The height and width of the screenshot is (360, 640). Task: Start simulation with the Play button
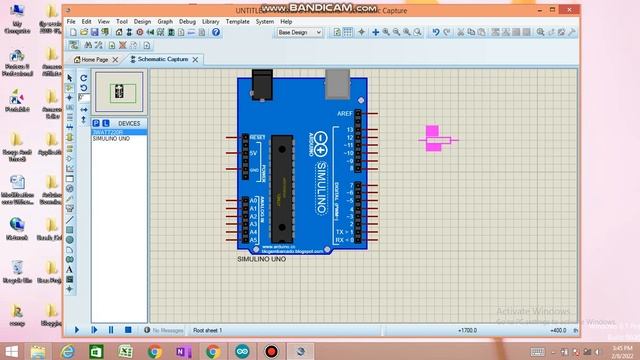[77, 330]
